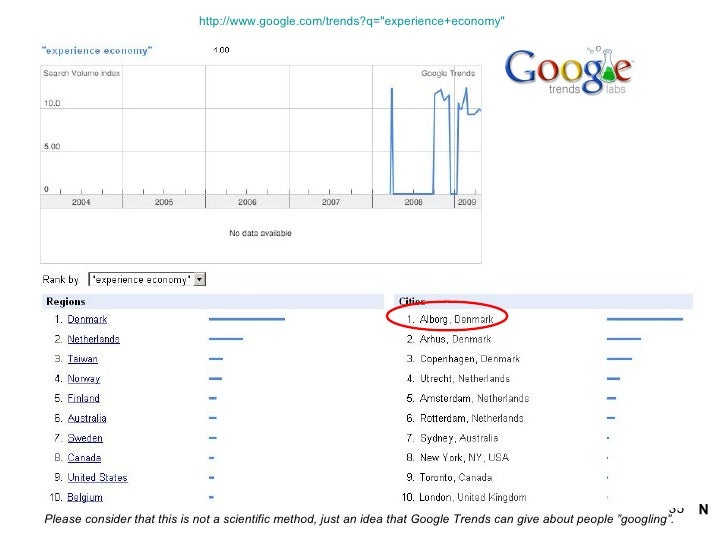This screenshot has width=728, height=546.
Task: Click the Regions column header
Action: [65, 301]
